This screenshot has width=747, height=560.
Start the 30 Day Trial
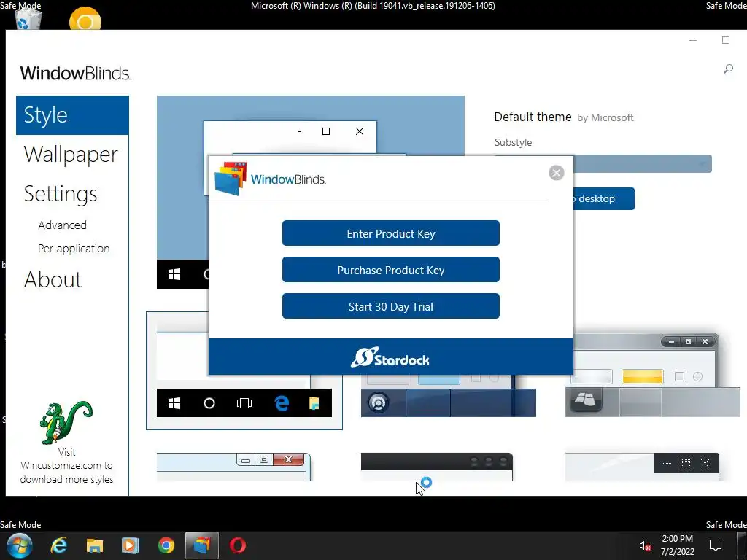pyautogui.click(x=391, y=306)
